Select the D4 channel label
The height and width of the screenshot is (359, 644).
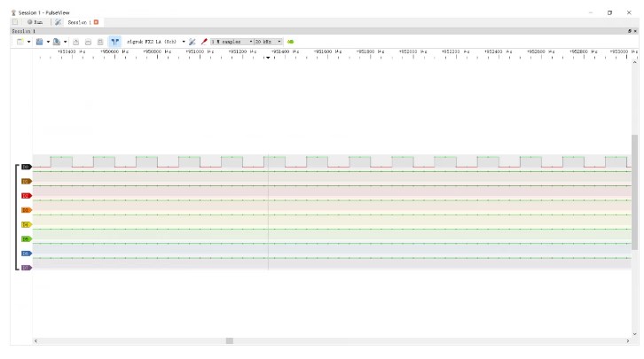pos(27,224)
